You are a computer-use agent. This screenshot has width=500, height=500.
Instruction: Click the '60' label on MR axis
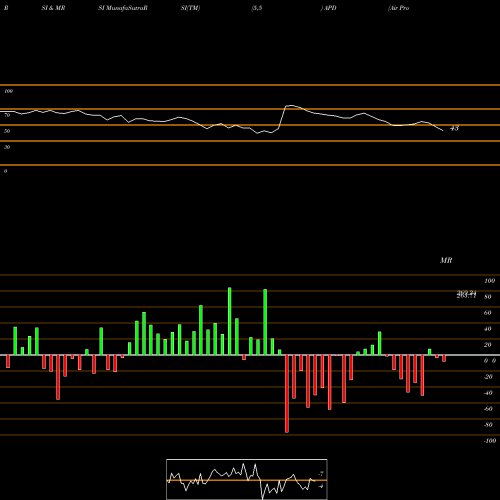(x=487, y=313)
